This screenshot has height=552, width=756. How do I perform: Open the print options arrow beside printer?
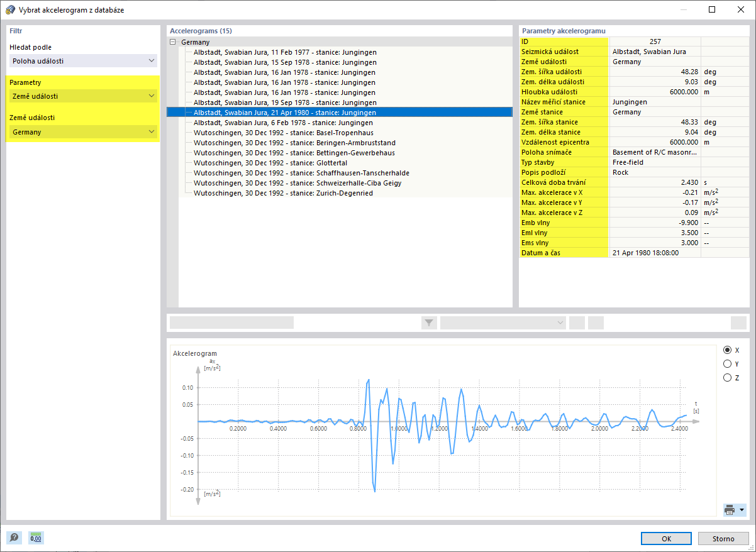pyautogui.click(x=742, y=510)
